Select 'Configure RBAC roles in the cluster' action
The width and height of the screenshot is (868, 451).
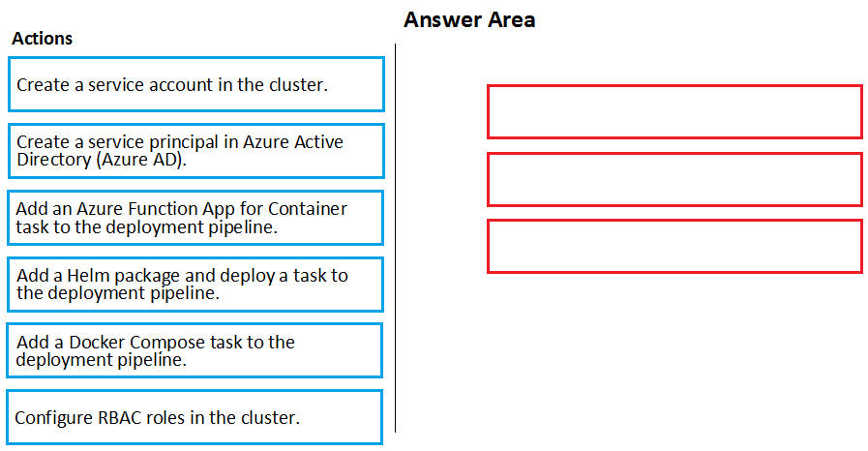tap(195, 417)
